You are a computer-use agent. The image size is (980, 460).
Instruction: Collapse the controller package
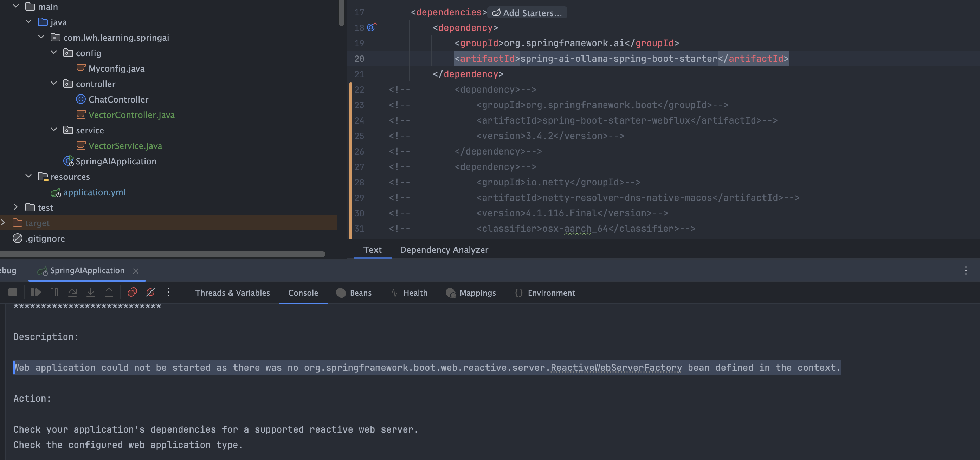54,83
